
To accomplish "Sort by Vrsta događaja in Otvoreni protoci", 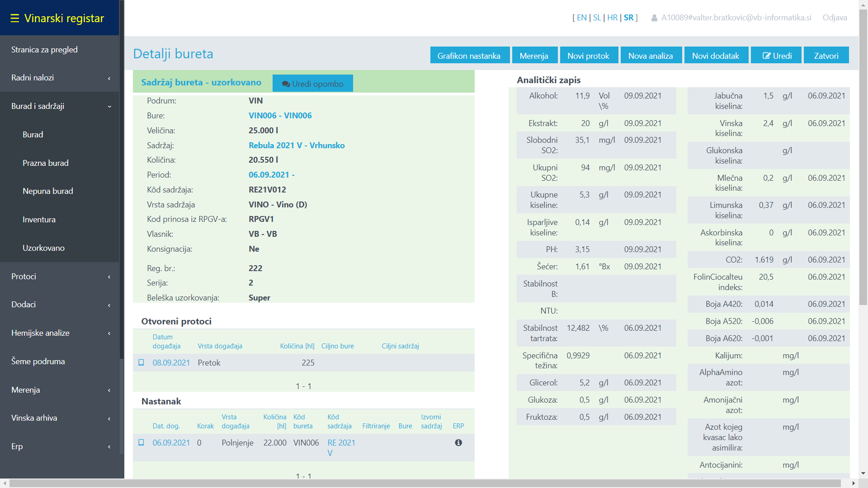I will [220, 346].
